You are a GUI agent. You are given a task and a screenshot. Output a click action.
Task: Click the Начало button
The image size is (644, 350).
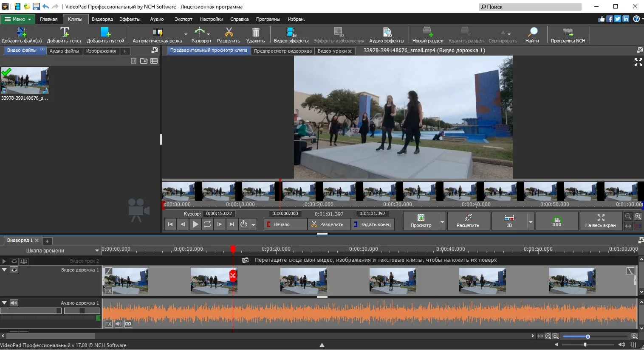(x=285, y=224)
